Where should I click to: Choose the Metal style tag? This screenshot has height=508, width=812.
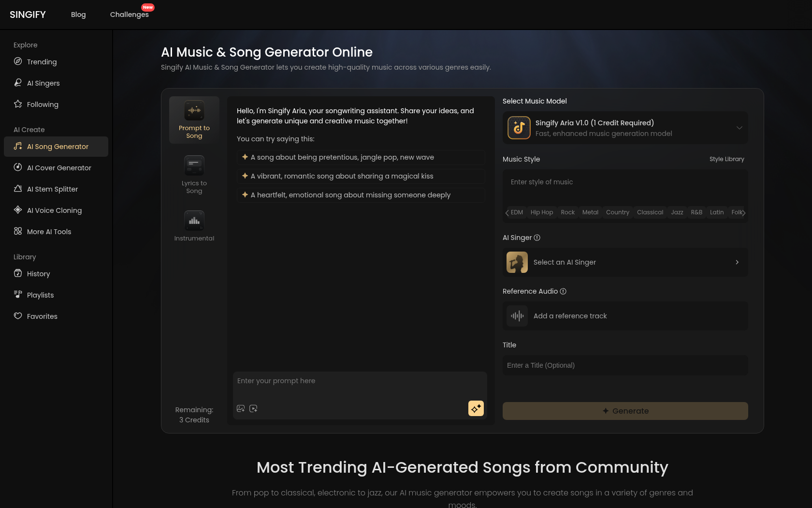(x=590, y=212)
